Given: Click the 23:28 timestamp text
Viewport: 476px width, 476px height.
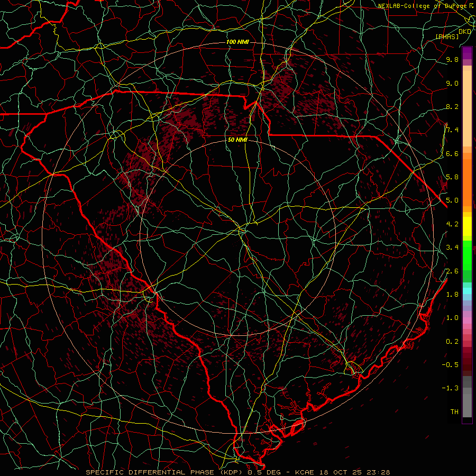Looking at the screenshot, I should point(378,472).
